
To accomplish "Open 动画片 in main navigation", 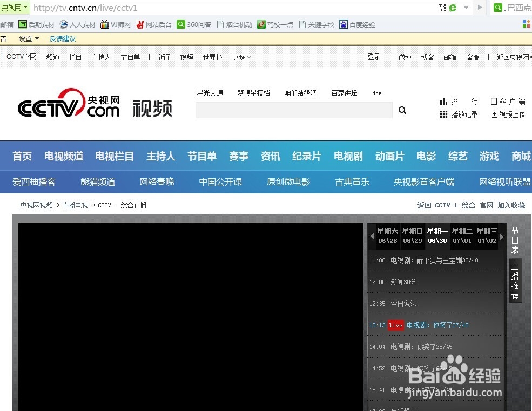I will pos(390,156).
